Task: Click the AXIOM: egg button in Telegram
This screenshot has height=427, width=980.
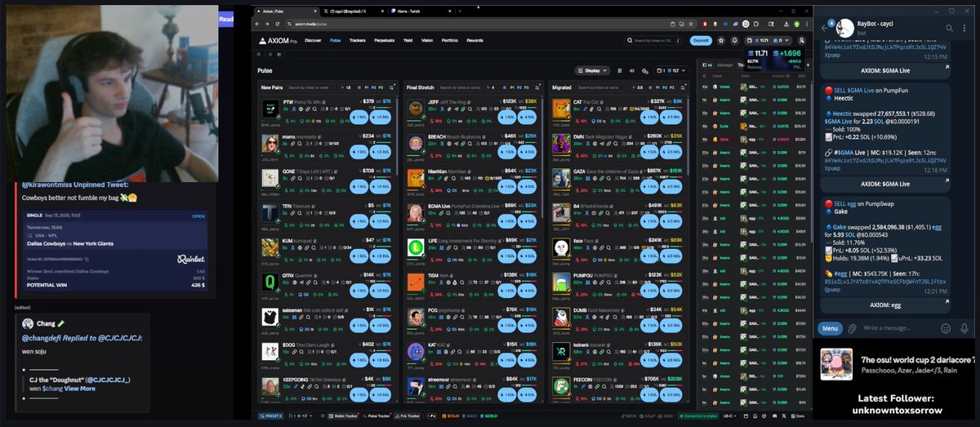Action: (x=885, y=305)
